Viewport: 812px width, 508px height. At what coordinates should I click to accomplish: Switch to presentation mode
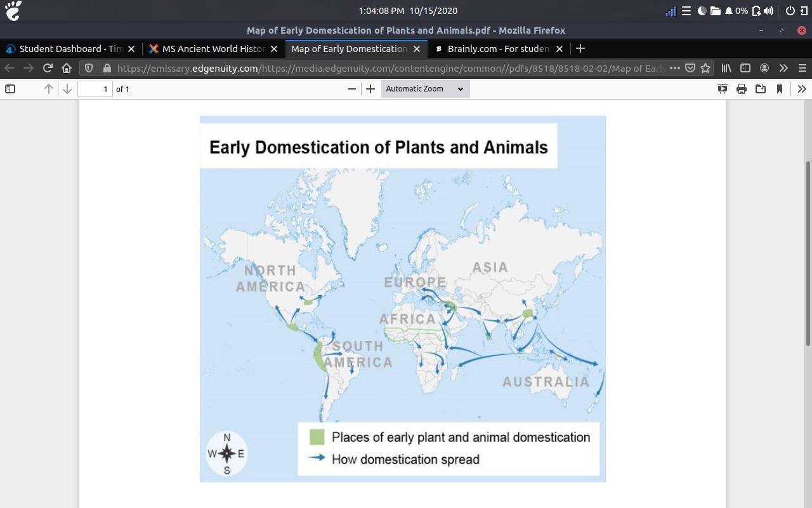pos(722,89)
